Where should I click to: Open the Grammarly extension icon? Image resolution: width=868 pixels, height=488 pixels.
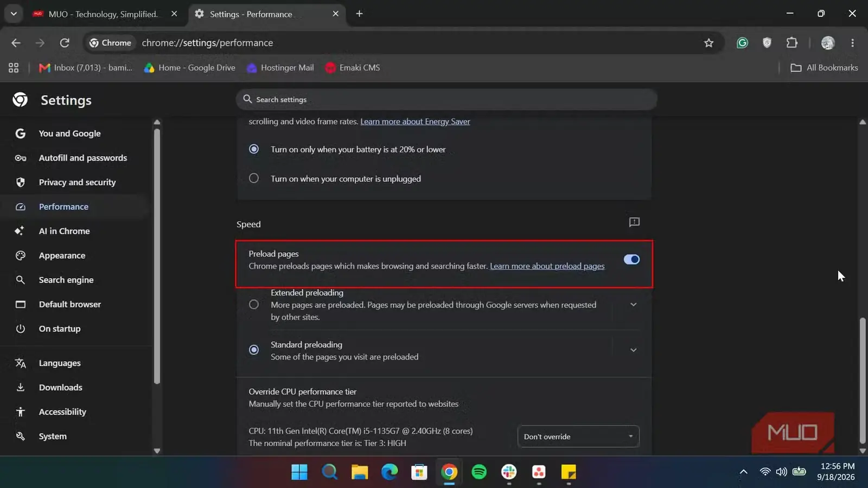tap(742, 43)
